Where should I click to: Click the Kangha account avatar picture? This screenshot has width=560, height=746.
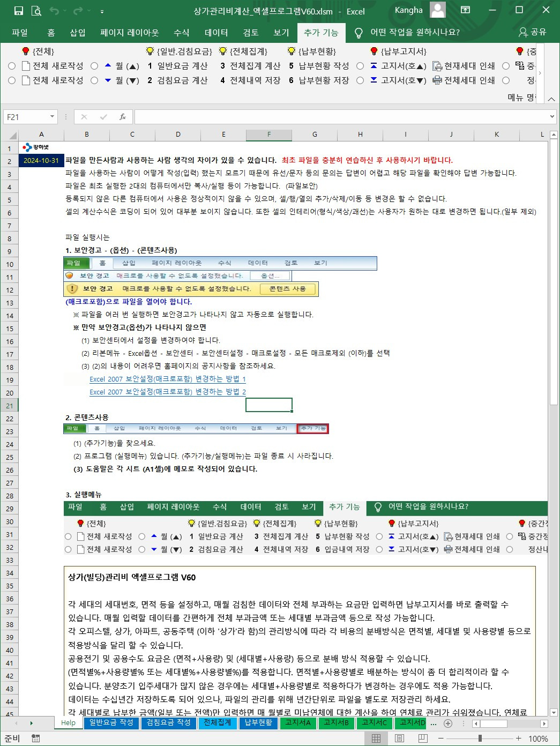click(438, 10)
